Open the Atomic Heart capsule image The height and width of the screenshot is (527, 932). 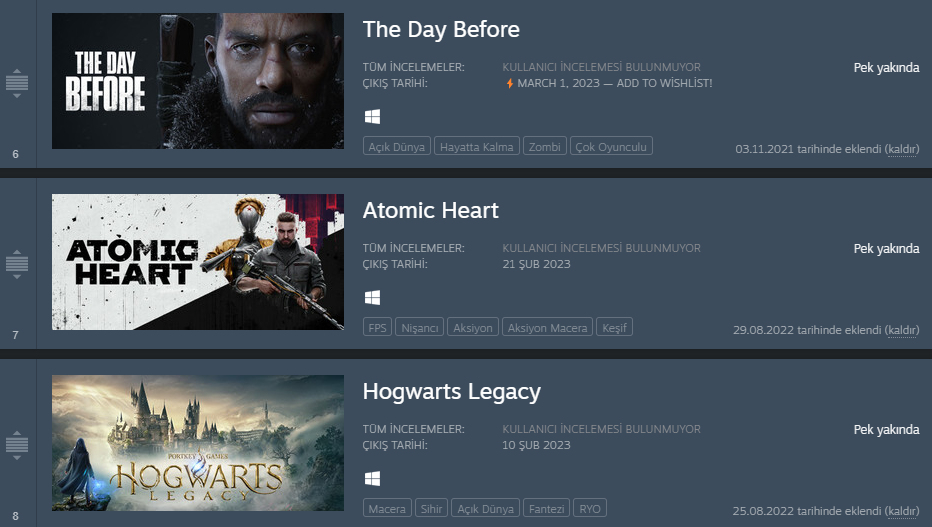click(x=198, y=262)
